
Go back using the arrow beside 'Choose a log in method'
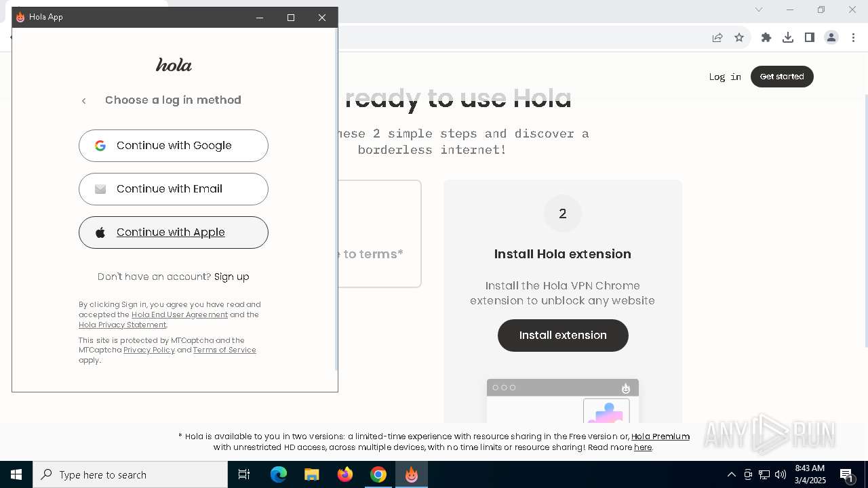84,101
